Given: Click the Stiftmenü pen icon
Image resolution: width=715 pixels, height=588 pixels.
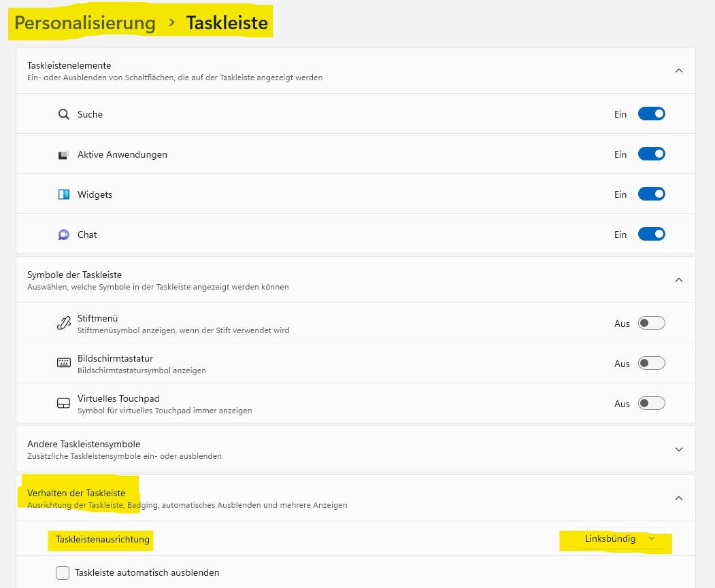Looking at the screenshot, I should click(x=63, y=323).
